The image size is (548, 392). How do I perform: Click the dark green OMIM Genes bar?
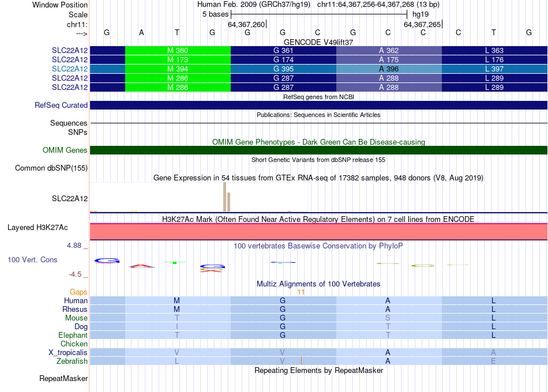click(x=318, y=150)
